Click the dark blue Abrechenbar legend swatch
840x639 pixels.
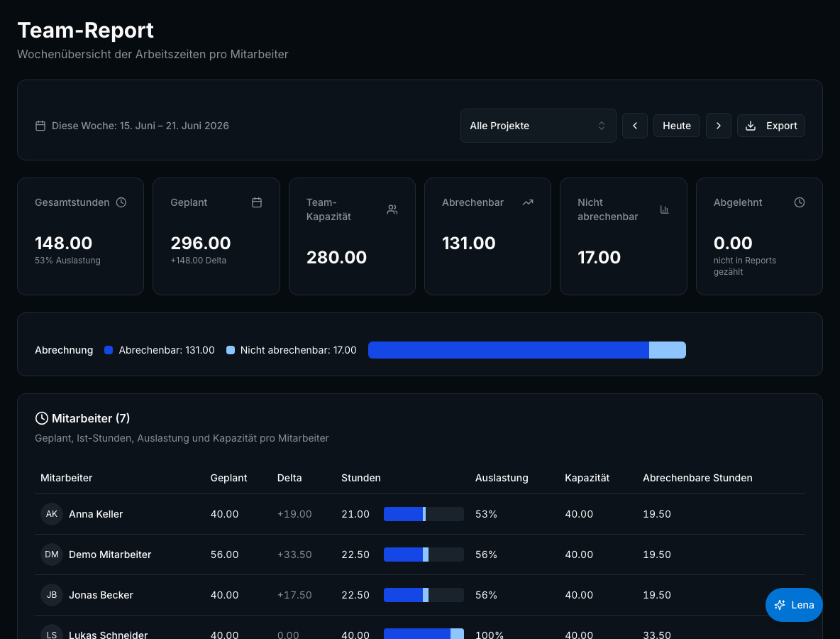109,350
